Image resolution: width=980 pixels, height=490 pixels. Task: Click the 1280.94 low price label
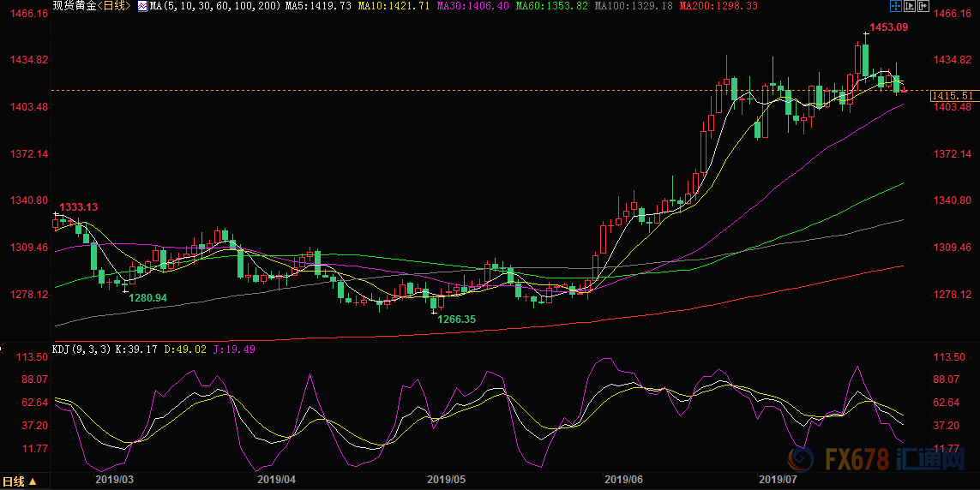coord(148,298)
